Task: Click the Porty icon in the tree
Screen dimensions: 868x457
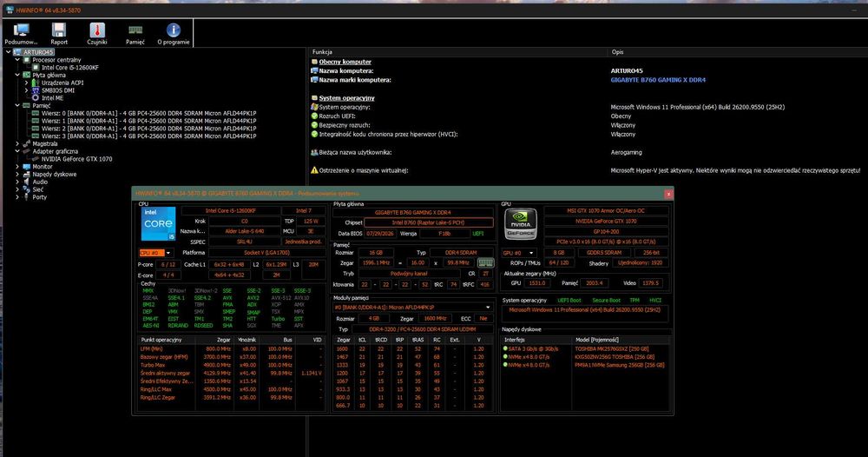Action: click(26, 197)
